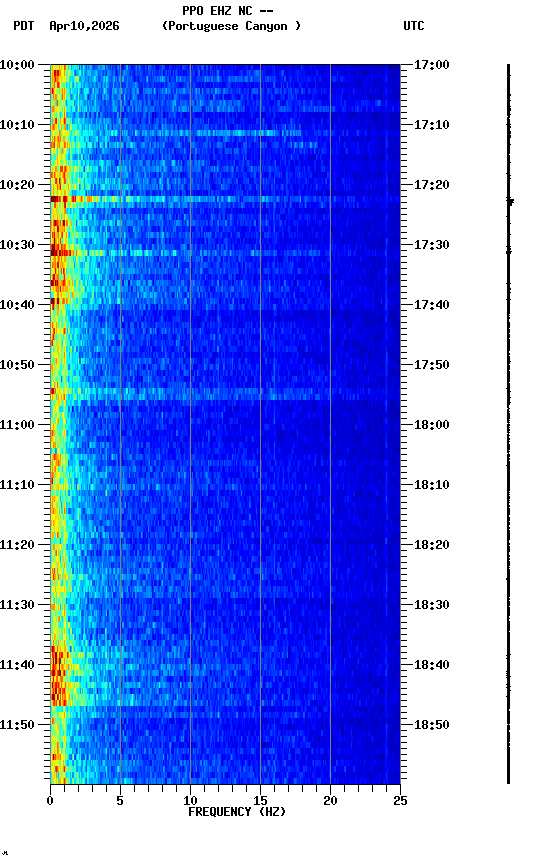552x864 pixels.
Task: Click the 18:50 UTC time label
Action: tap(432, 726)
